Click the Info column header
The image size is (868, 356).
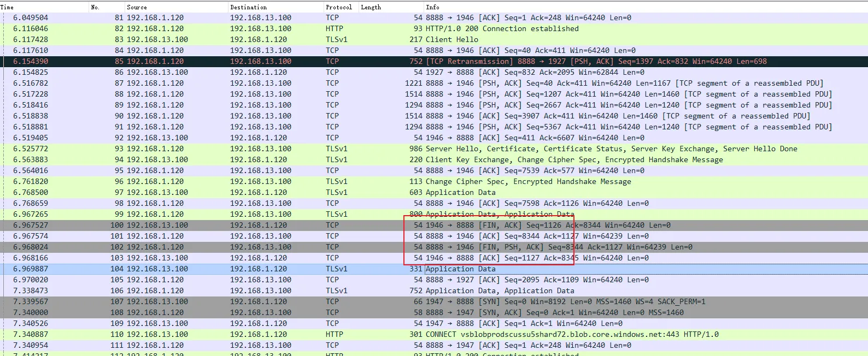(x=432, y=7)
